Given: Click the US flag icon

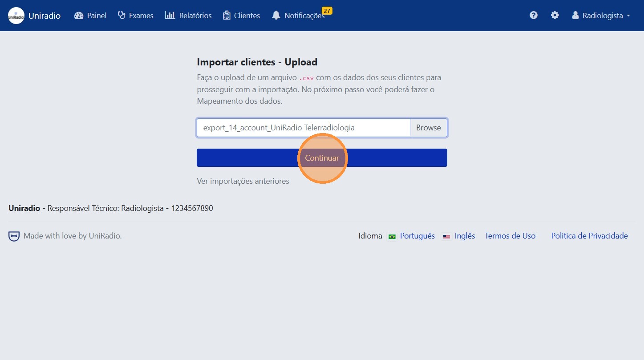Looking at the screenshot, I should pyautogui.click(x=446, y=236).
